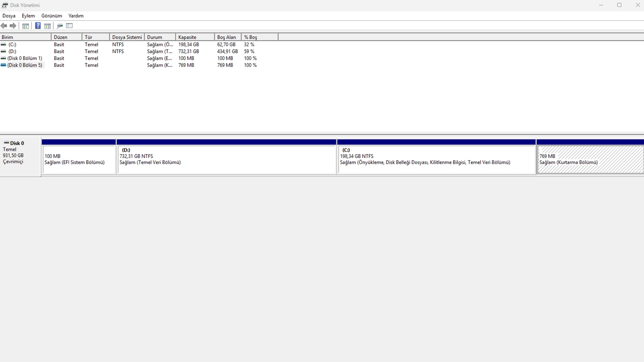
Task: Select the 769 MB Kurtarma Bölümü partition
Action: pyautogui.click(x=590, y=160)
